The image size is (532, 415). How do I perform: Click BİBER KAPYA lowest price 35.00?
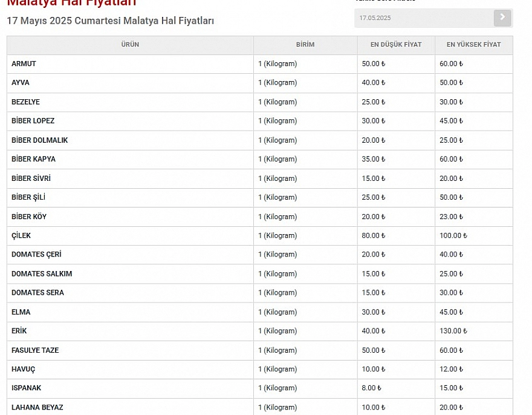tap(373, 159)
